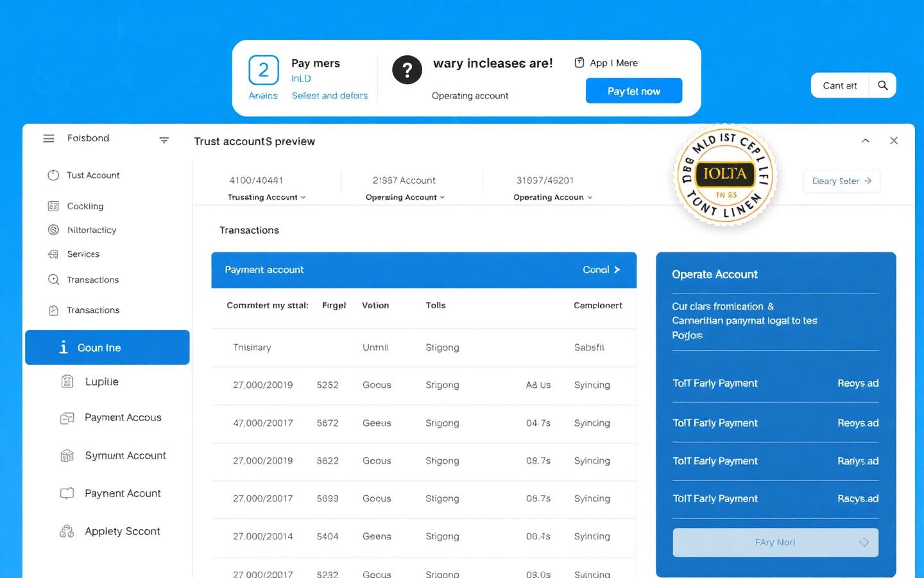Click the Payment account header bar
The image size is (924, 578).
coord(424,270)
